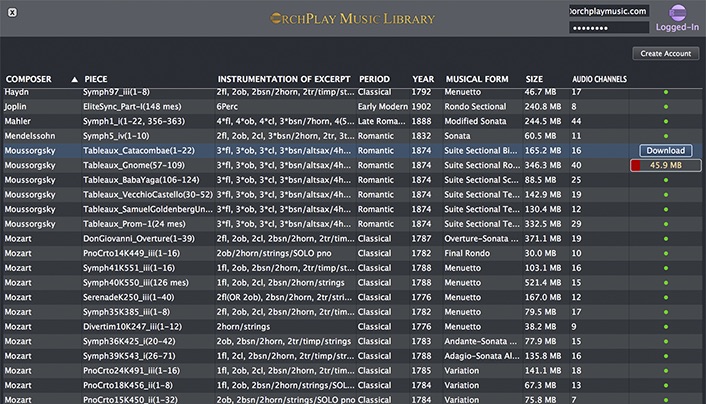Sort by PIECE column header

(96, 79)
